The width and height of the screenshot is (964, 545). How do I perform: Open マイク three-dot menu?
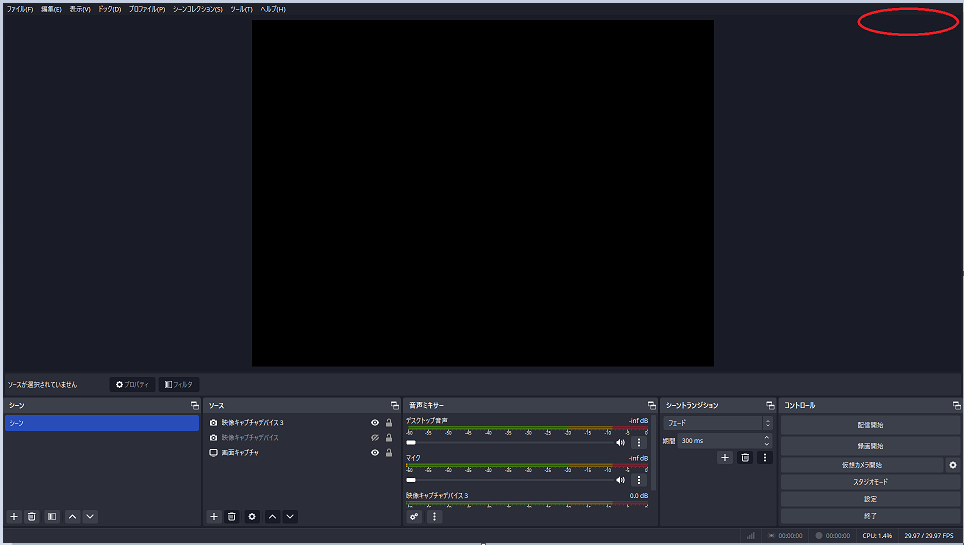tap(639, 480)
